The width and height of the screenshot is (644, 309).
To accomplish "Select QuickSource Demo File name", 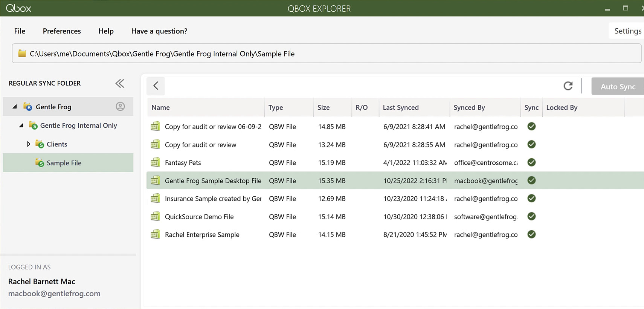I will tap(199, 217).
